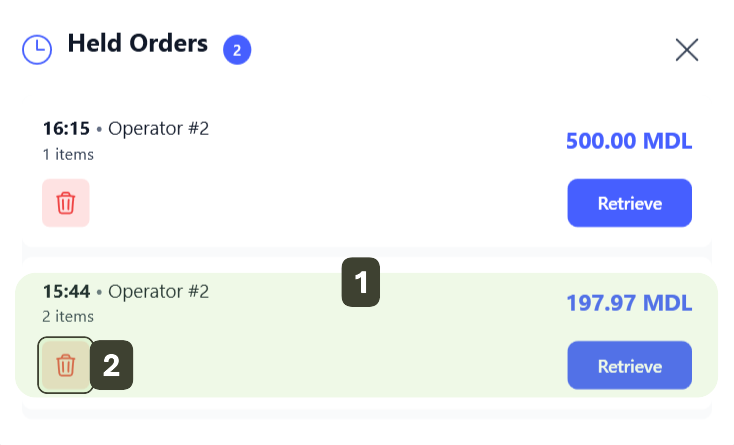
Task: Select the 15:44 timestamp
Action: click(66, 292)
